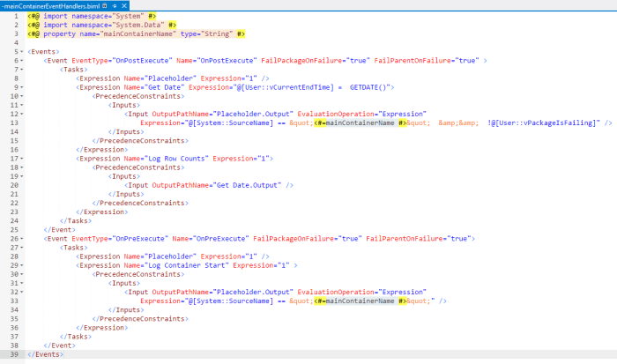Collapse Log Container Start fold on line 29
Viewport: 617px width, 364px height.
pyautogui.click(x=22, y=265)
